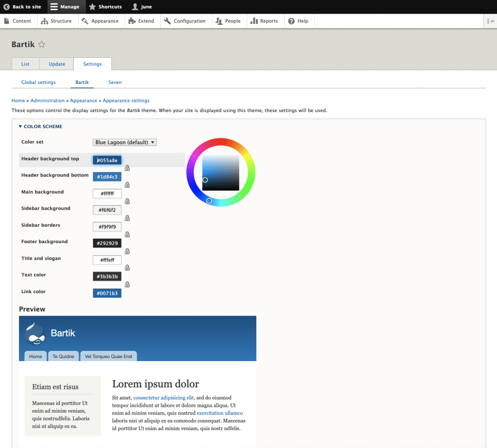Screen dimensions: 497x448
Task: Toggle lock between Title and slogan and Text color
Action: (127, 268)
